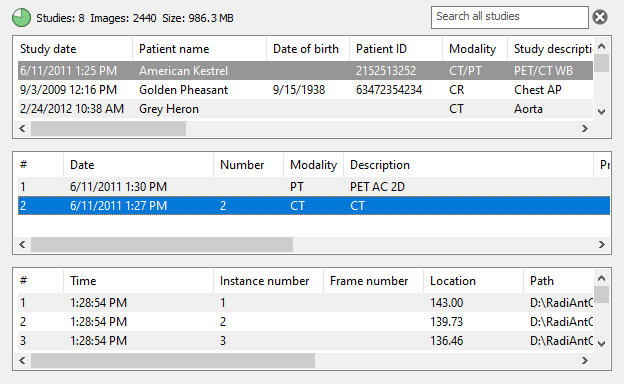The height and width of the screenshot is (384, 624).
Task: Click images list scroll left arrow
Action: coord(22,361)
